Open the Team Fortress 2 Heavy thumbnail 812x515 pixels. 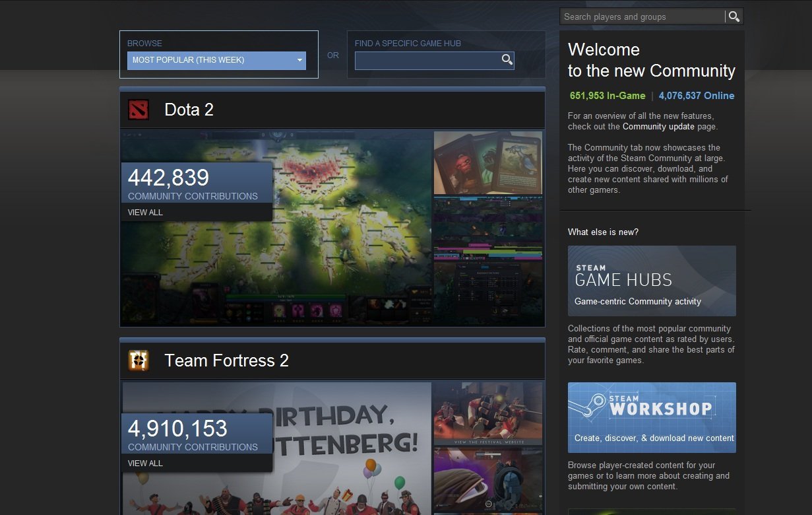pyautogui.click(x=488, y=413)
